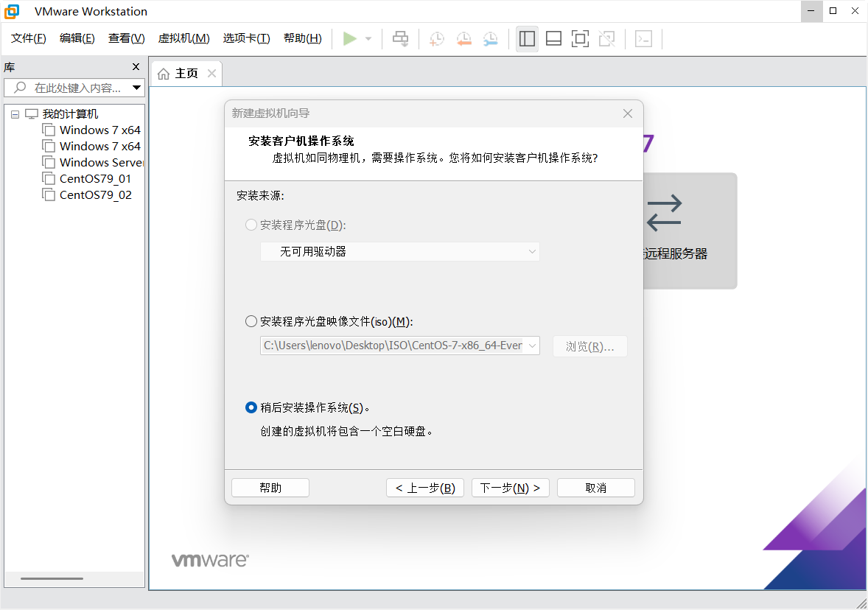Open the 文件(F) menu
The height and width of the screenshot is (610, 868).
point(29,38)
